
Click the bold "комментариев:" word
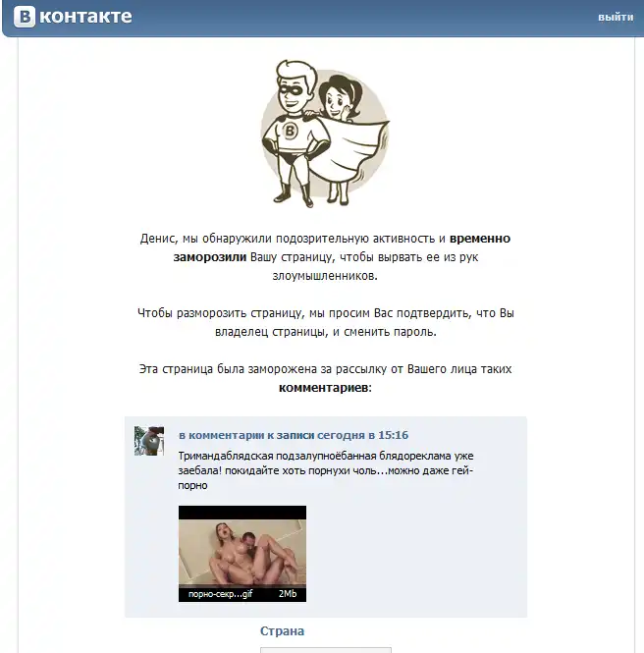pos(325,388)
